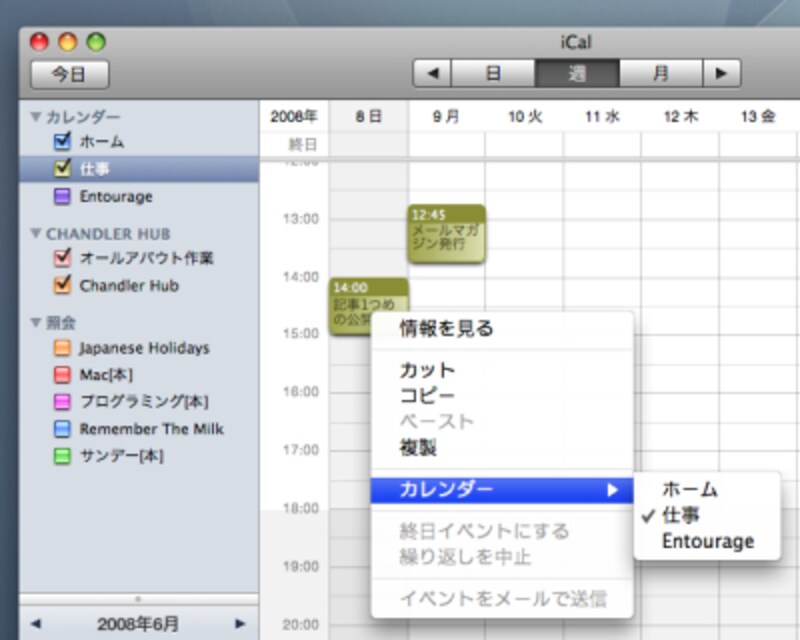
Task: Collapse the CHANDLER HUB group
Action: [x=36, y=235]
